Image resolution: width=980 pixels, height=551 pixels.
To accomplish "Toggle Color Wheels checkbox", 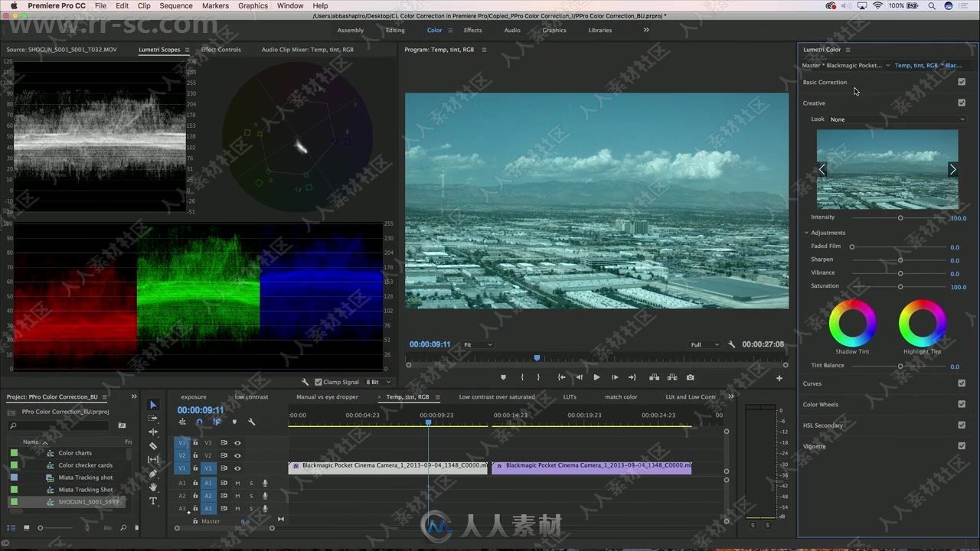I will (962, 404).
